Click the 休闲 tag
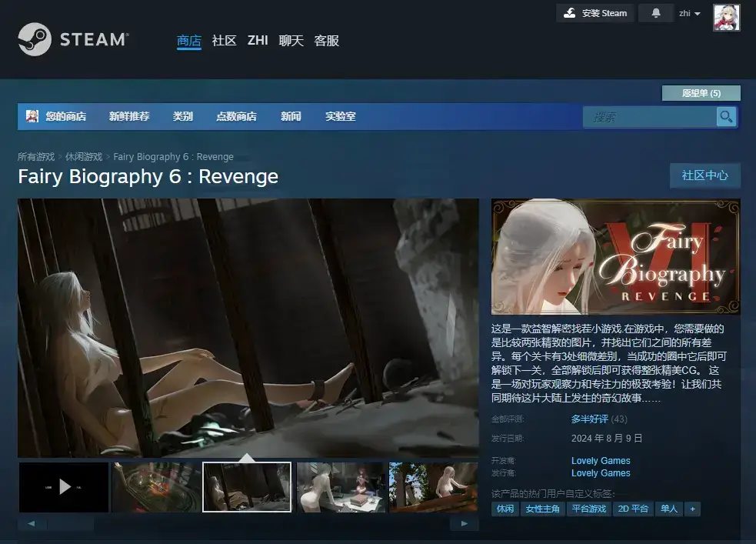Image resolution: width=756 pixels, height=544 pixels. point(505,509)
